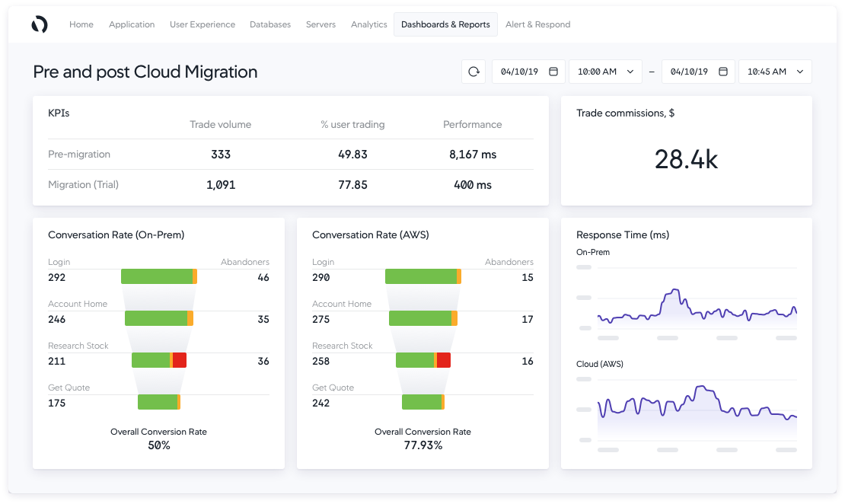This screenshot has width=845, height=504.
Task: Click the On-Prem Get Quote funnel bar
Action: pyautogui.click(x=159, y=402)
